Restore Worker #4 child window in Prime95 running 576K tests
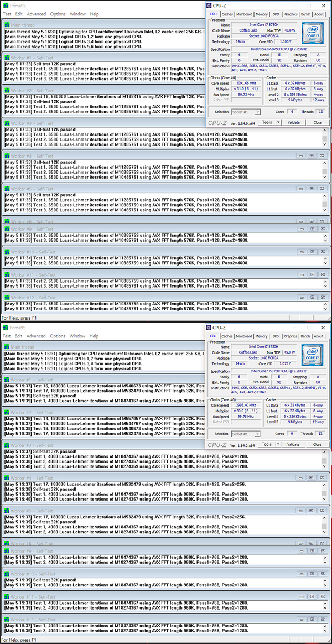Screen dimensions: 332x644 (312, 156)
